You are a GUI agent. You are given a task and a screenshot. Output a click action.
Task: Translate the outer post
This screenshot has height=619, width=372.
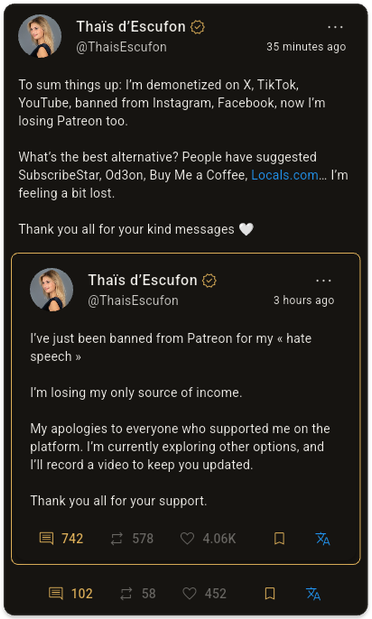[313, 593]
